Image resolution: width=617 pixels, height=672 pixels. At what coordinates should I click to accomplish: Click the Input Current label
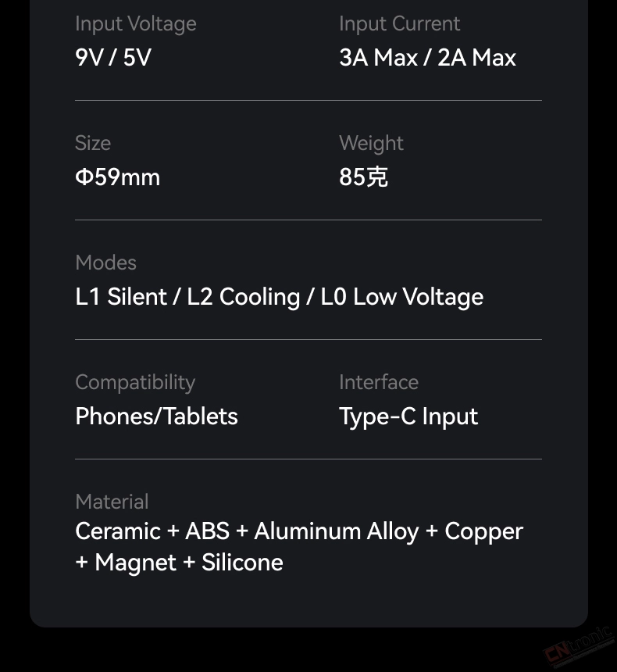coord(399,24)
